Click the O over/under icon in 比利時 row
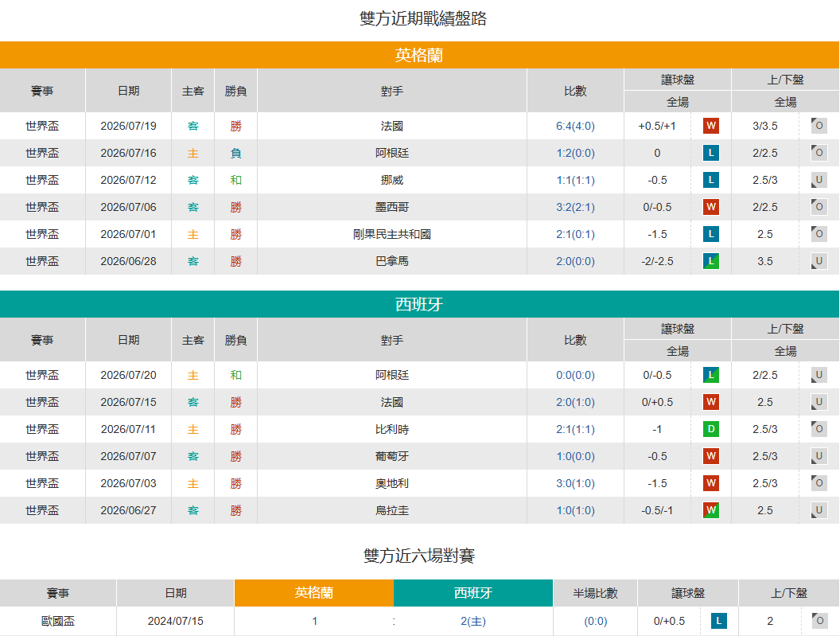Screen dimensions: 840x636 819,429
